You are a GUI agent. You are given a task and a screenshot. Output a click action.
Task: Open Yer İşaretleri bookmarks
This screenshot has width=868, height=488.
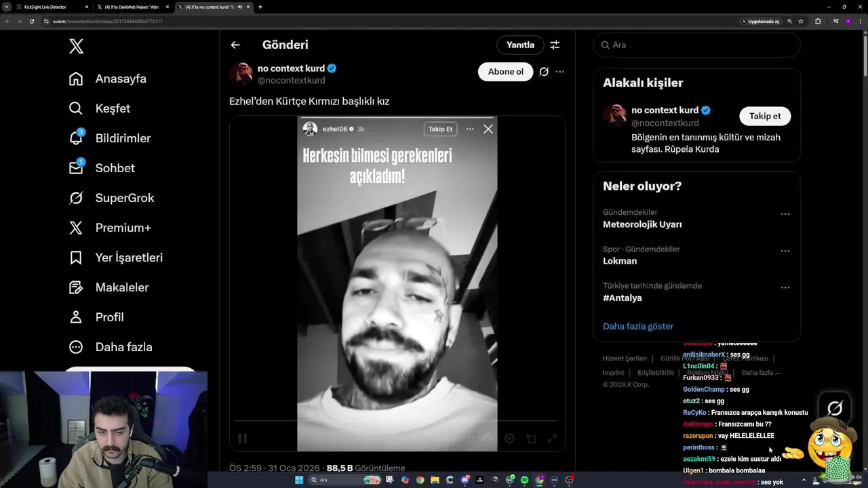pyautogui.click(x=116, y=258)
